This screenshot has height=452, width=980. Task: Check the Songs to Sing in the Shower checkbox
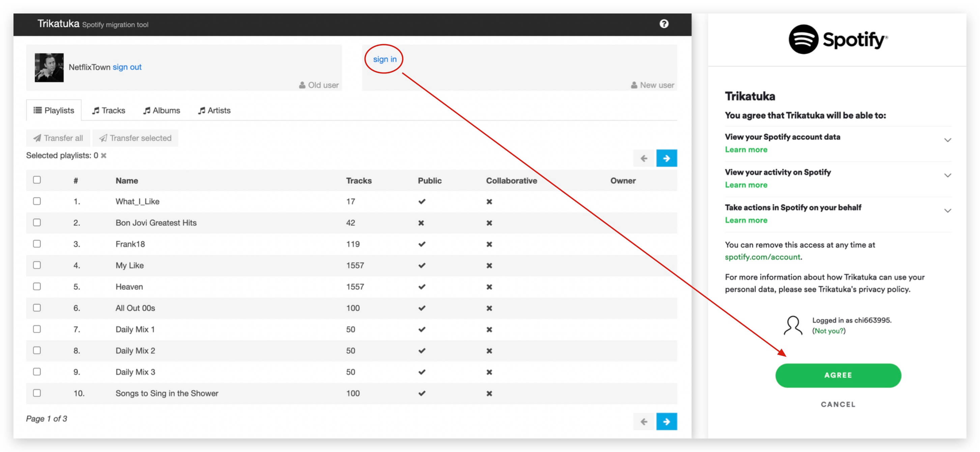pos(36,393)
